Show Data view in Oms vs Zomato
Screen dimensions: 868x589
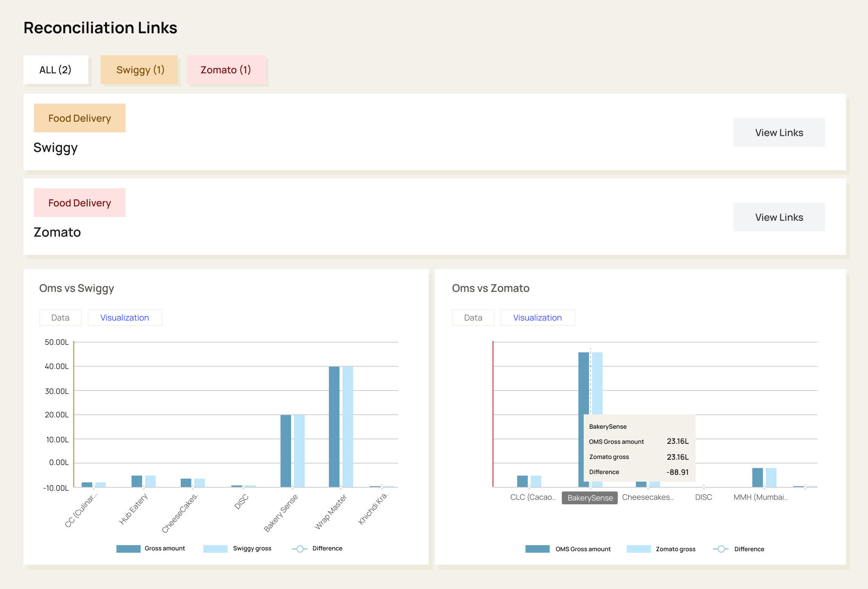[x=473, y=318]
